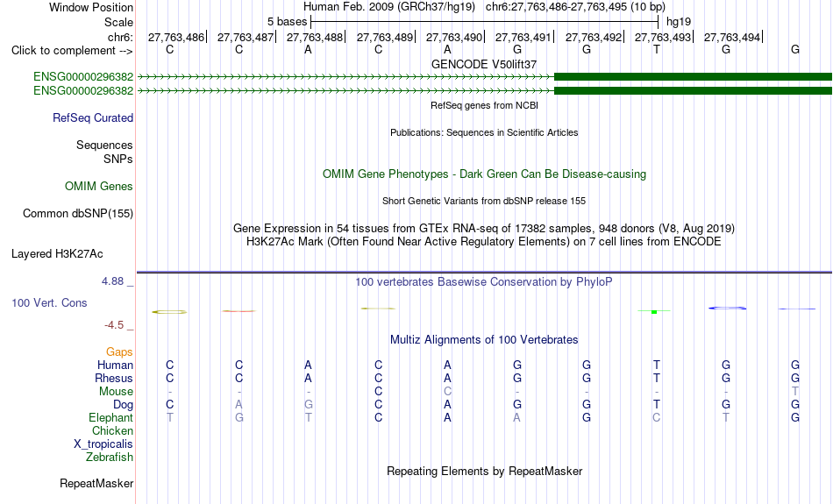
Task: Click the 4.88 upper conservation scale value
Action: coord(112,281)
